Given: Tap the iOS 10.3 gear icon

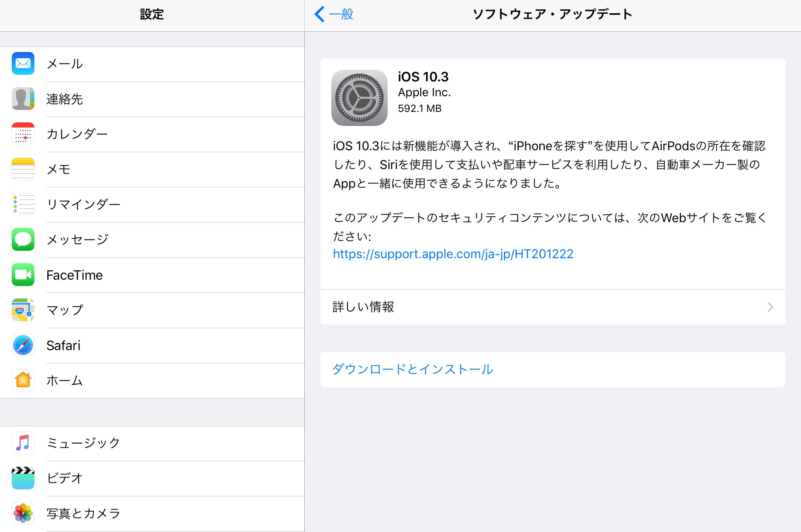Looking at the screenshot, I should click(359, 98).
